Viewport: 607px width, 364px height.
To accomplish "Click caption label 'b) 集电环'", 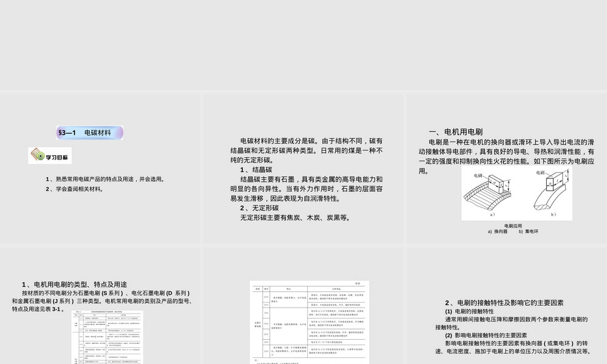I will point(529,231).
